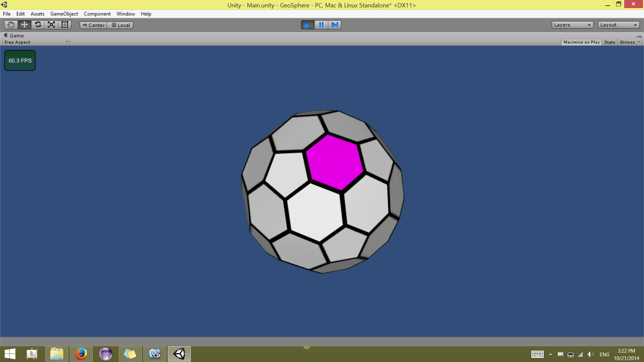Screen dimensions: 644x362
Task: Select the Hand tool
Action: [x=11, y=25]
